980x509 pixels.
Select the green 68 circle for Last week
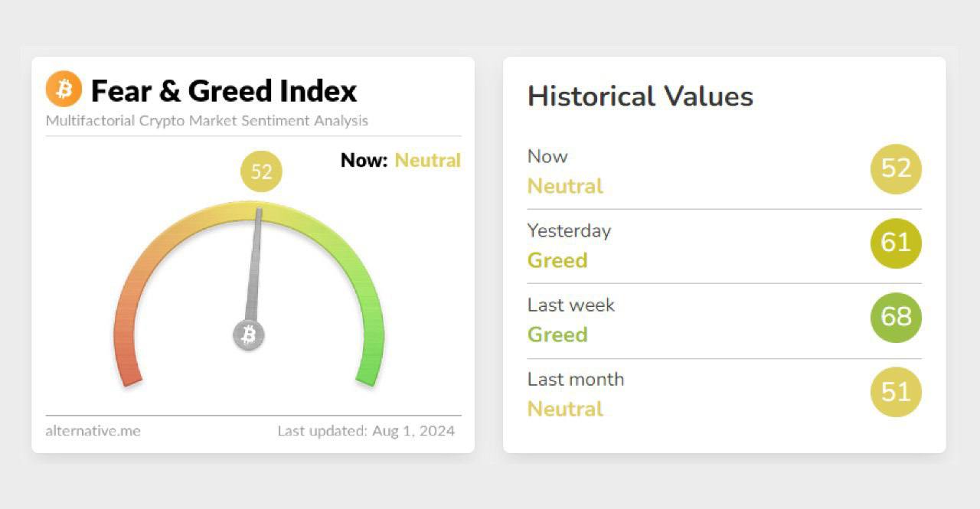(896, 317)
